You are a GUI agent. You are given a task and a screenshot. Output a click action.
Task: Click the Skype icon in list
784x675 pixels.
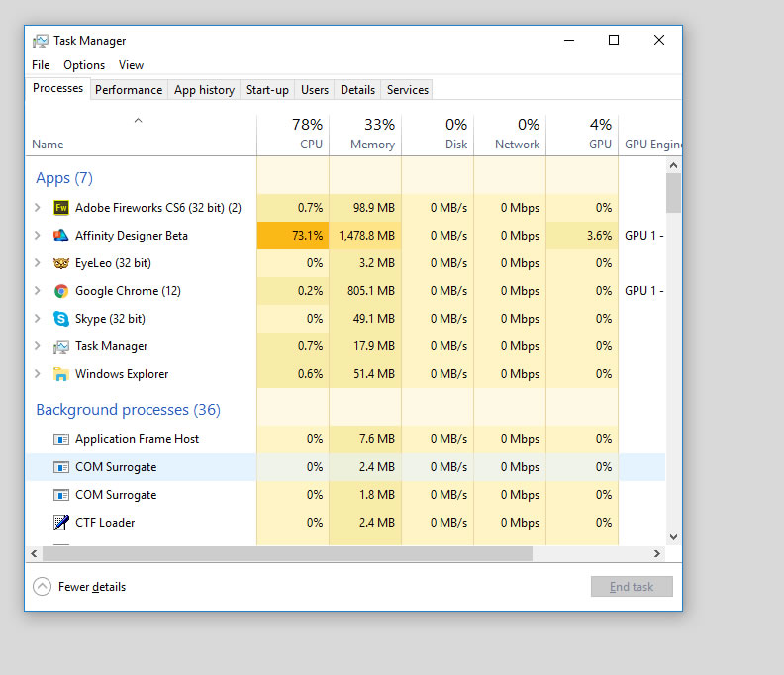point(61,319)
